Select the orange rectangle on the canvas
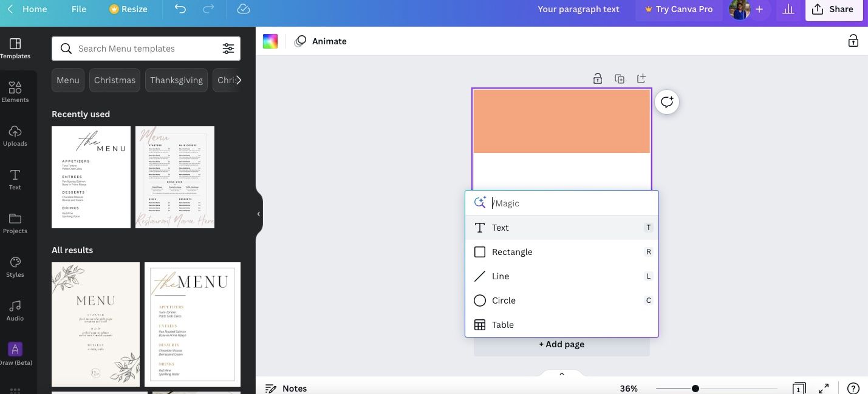The width and height of the screenshot is (868, 394). (x=562, y=121)
